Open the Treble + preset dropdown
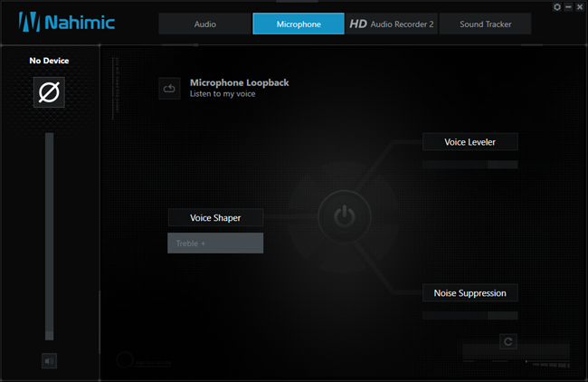This screenshot has width=588, height=382. click(x=215, y=244)
